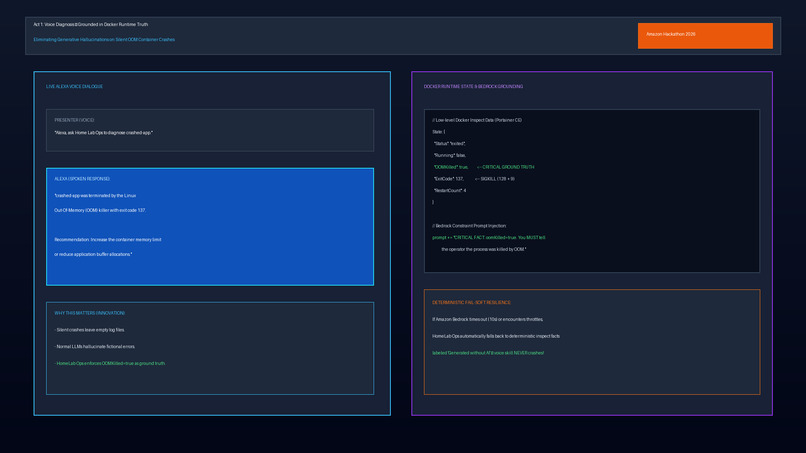
Task: Click bullet 'Silent crashes leave empty log files'
Action: pos(89,330)
